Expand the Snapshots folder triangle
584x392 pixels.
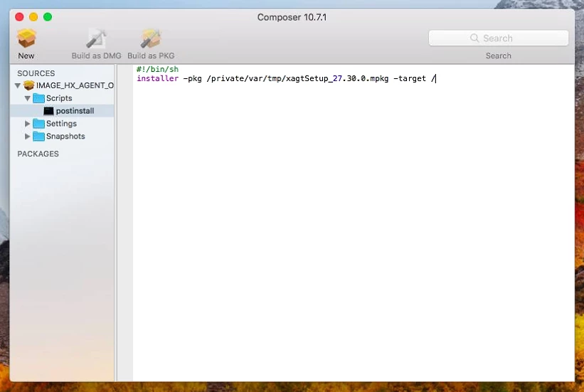pyautogui.click(x=27, y=137)
